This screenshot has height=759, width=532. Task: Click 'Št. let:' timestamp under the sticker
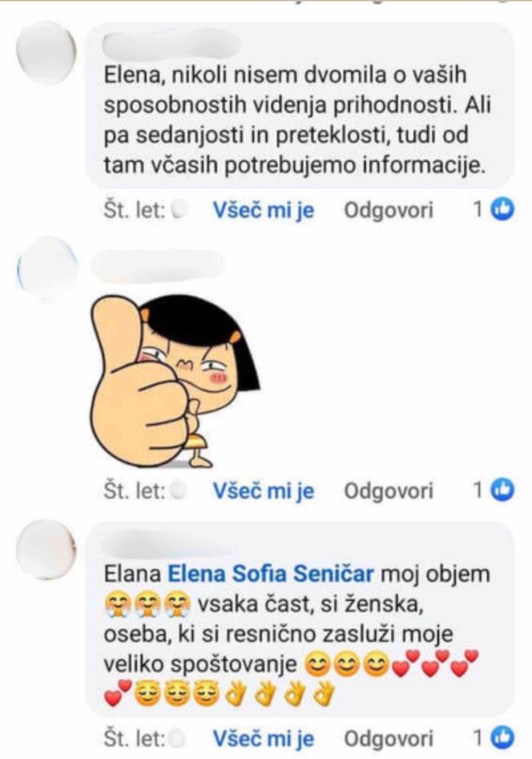(135, 491)
